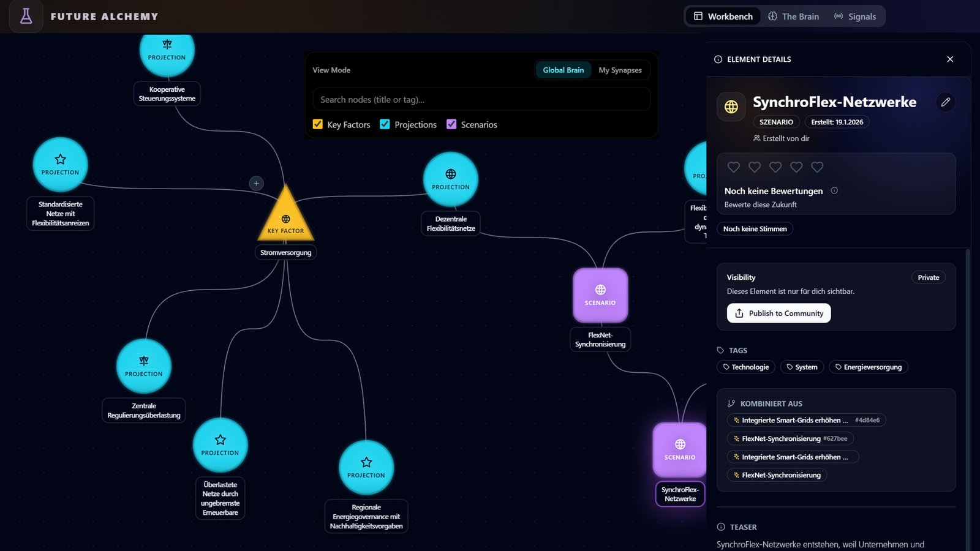
Task: Toggle the Projections checkbox
Action: coord(385,124)
